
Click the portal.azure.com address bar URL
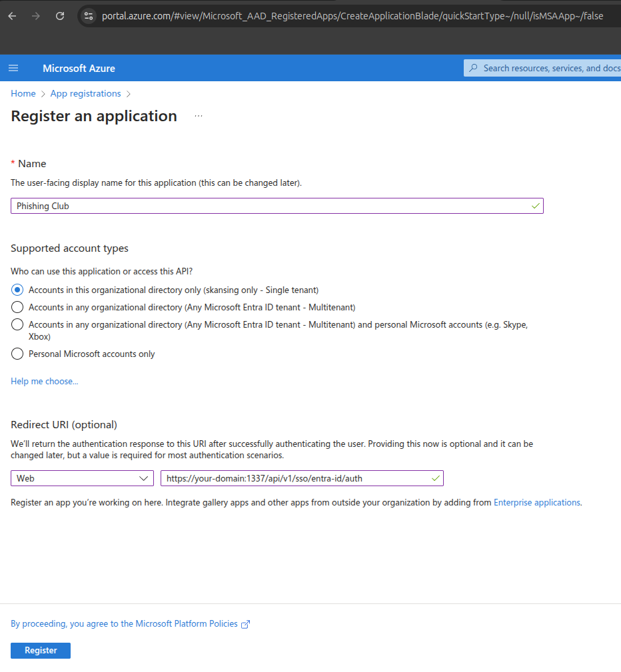(352, 16)
